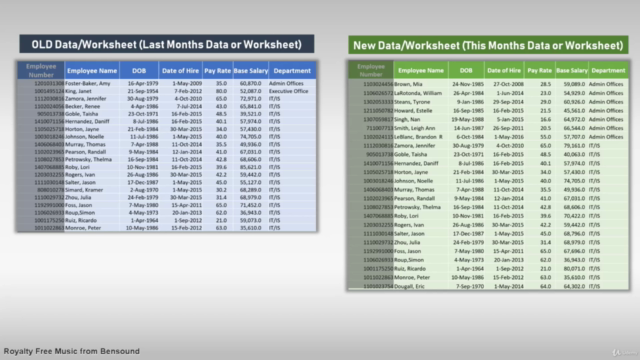Click Zamora, Jennifer in the OLD worksheet
The width and height of the screenshot is (640, 360).
tap(86, 99)
